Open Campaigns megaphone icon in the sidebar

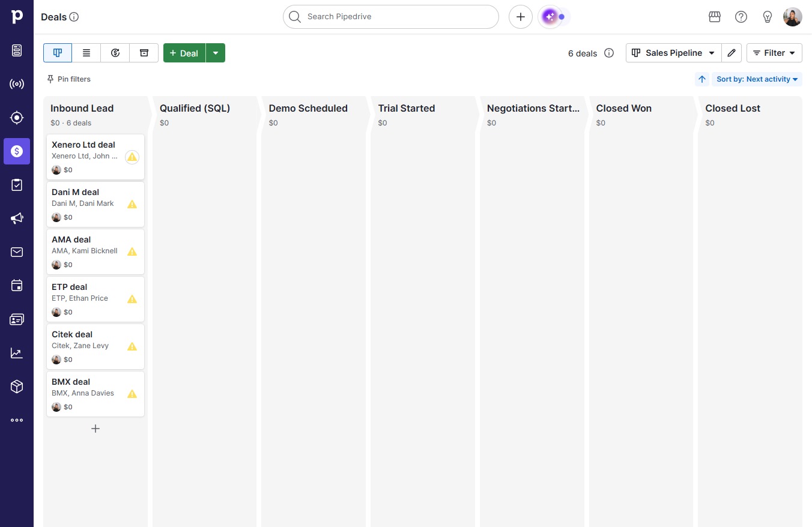click(x=17, y=218)
